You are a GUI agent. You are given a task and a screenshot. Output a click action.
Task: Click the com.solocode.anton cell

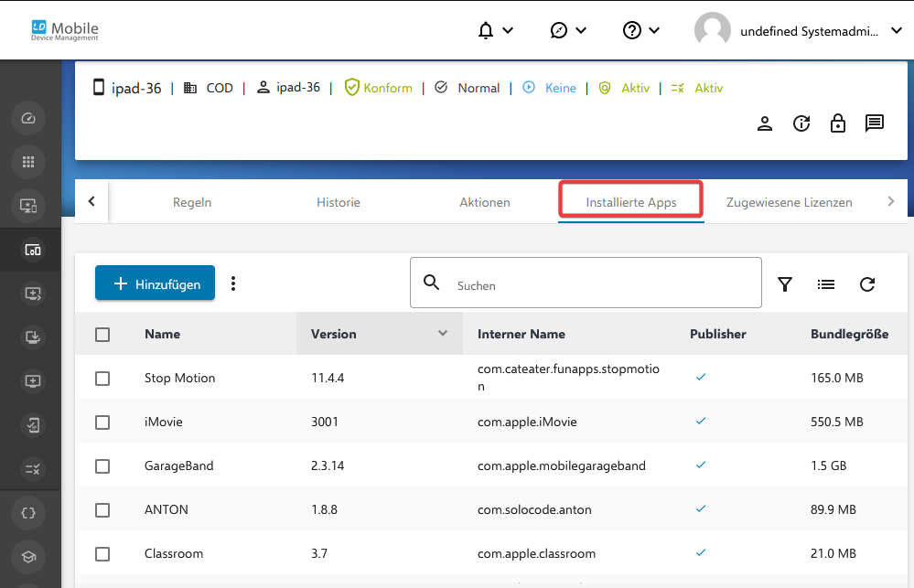(x=534, y=509)
